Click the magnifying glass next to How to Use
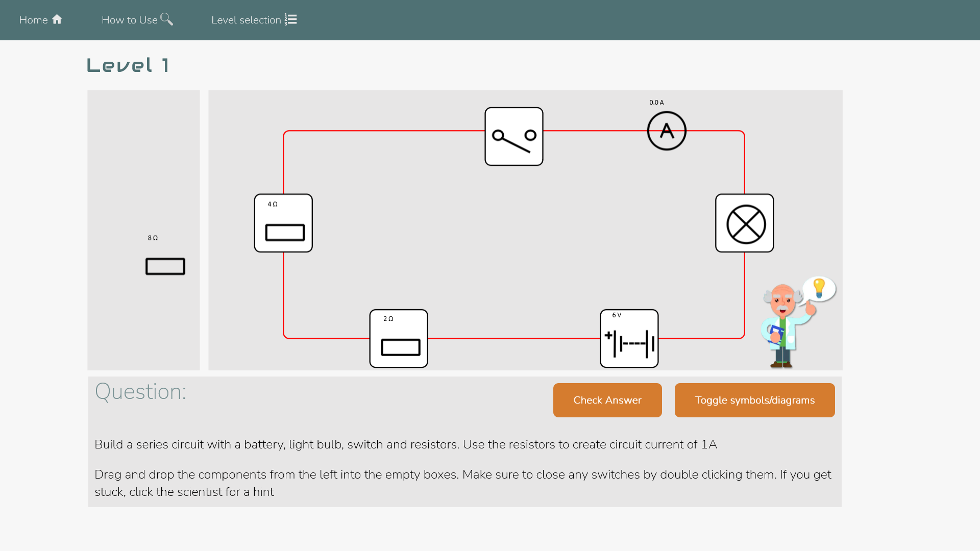 [166, 19]
